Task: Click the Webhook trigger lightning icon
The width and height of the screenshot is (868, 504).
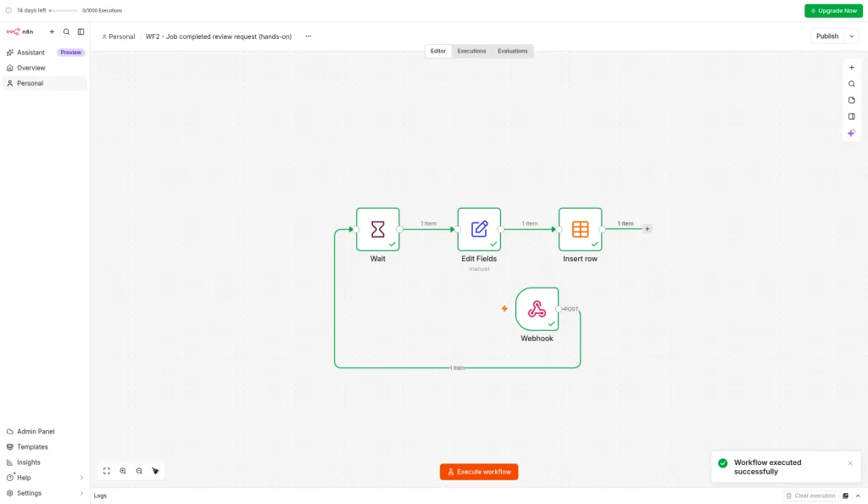Action: click(x=504, y=309)
